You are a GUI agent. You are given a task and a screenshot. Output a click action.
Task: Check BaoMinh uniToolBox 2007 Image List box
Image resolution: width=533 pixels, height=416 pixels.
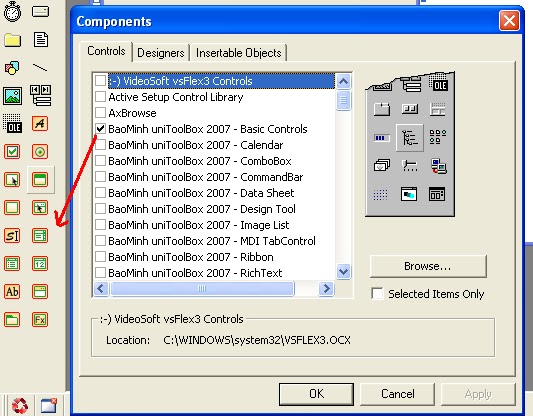tap(100, 225)
